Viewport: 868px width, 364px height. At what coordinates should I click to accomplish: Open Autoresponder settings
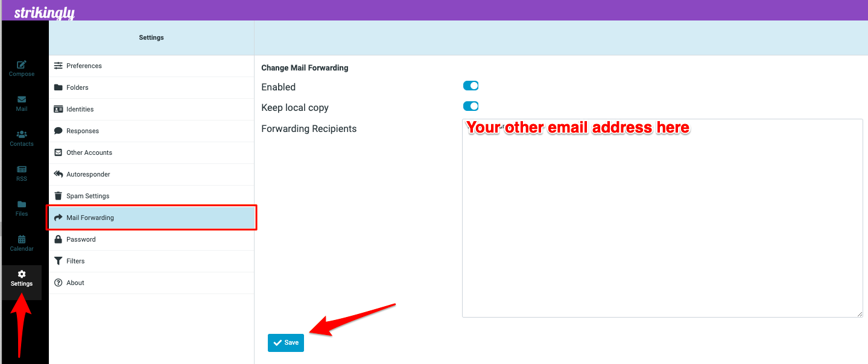(151, 174)
